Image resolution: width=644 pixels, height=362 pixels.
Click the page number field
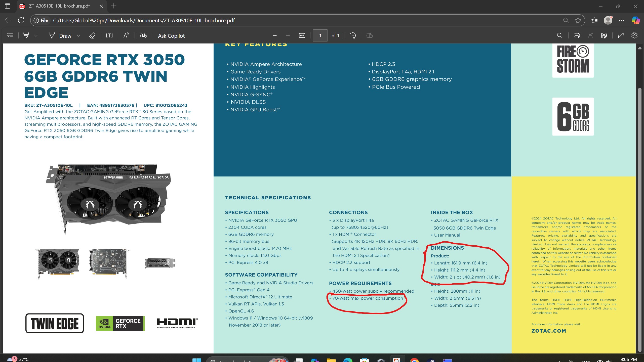320,35
